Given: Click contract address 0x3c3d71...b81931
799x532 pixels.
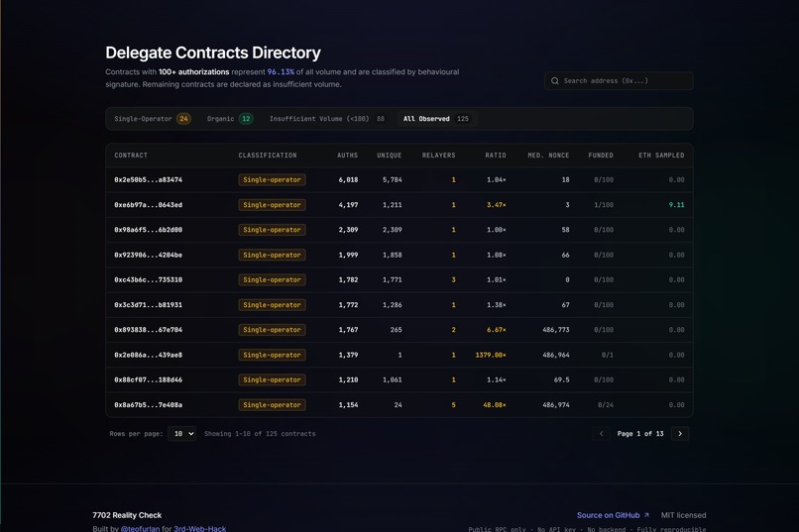Looking at the screenshot, I should pos(149,305).
